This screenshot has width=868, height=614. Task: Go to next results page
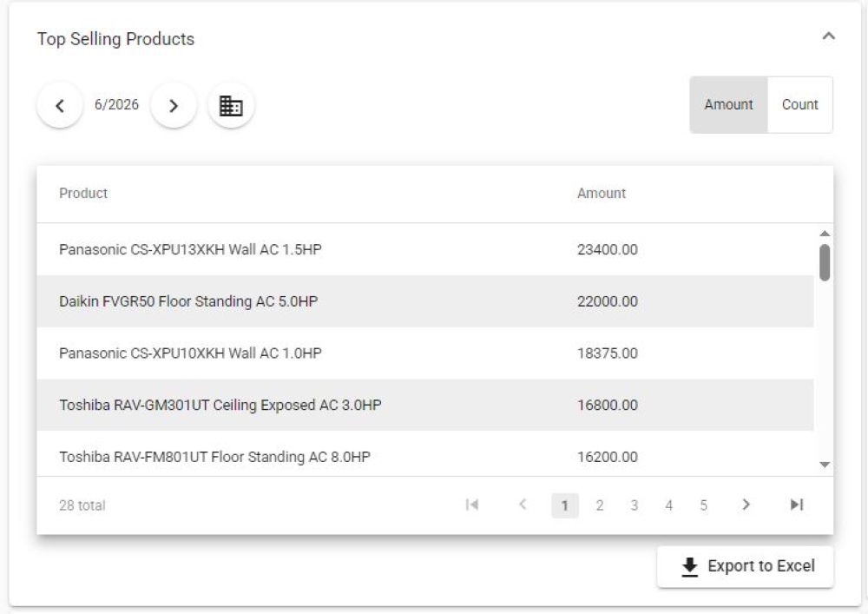[x=746, y=505]
